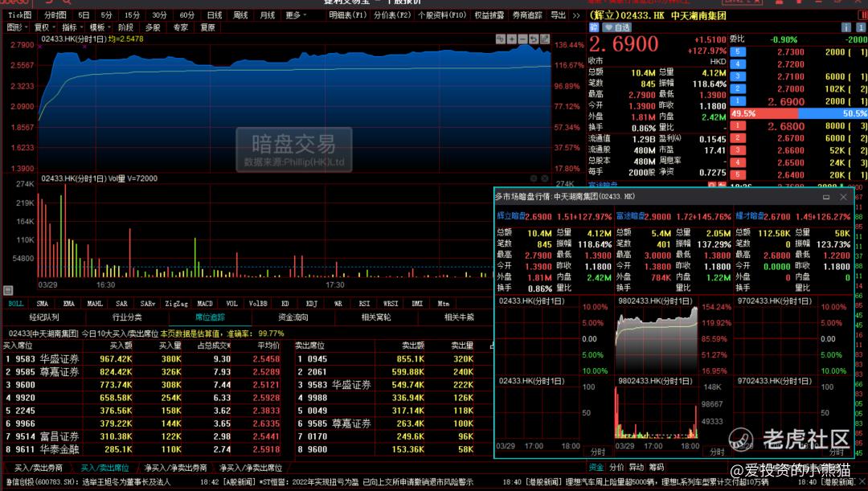Screen dimensions: 868x491
Task: Select 买入/卖出券商 bottom tab
Action: [x=39, y=468]
